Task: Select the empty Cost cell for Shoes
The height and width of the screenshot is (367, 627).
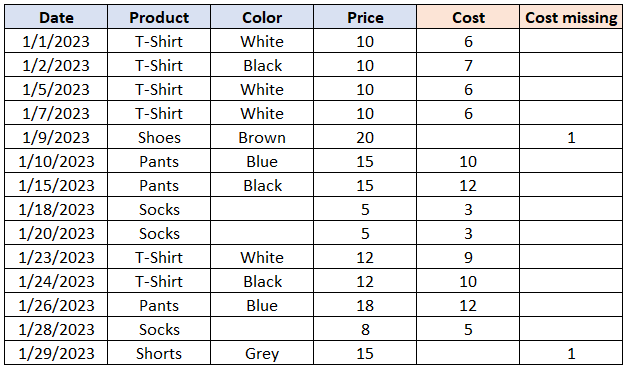Action: pos(468,137)
